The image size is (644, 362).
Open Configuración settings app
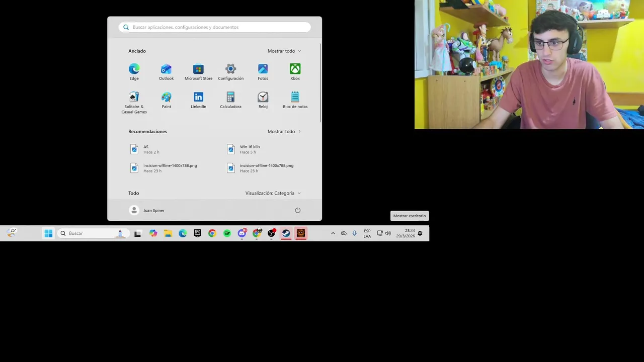[x=230, y=72]
